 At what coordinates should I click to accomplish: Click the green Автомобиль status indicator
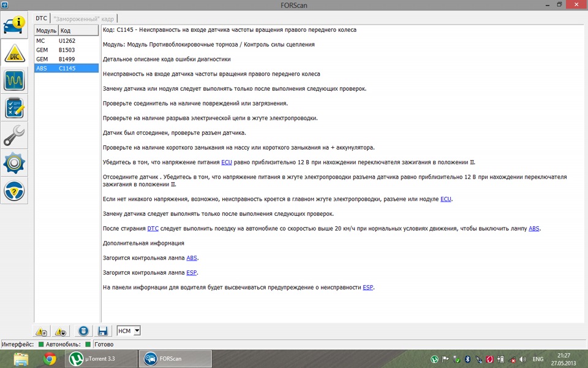[88, 344]
